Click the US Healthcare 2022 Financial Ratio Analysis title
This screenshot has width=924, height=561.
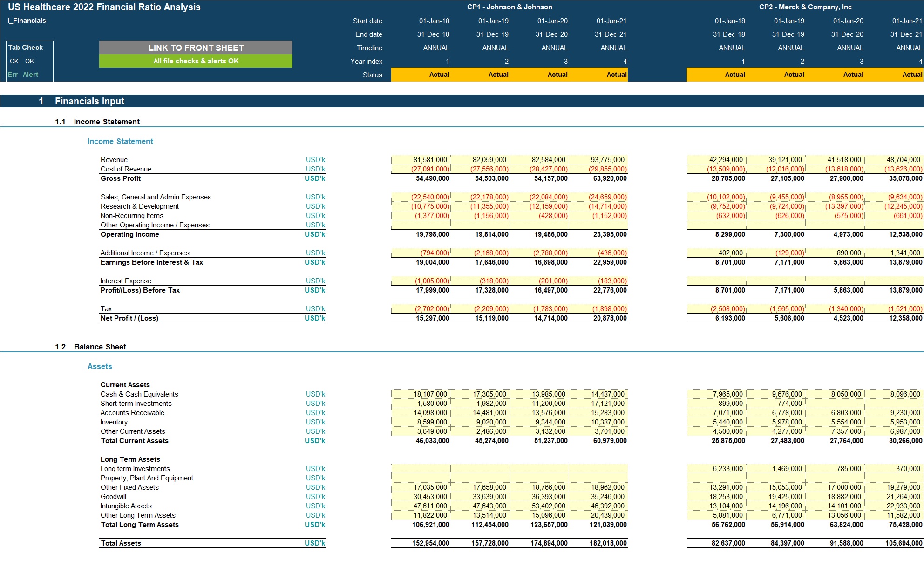pos(104,7)
